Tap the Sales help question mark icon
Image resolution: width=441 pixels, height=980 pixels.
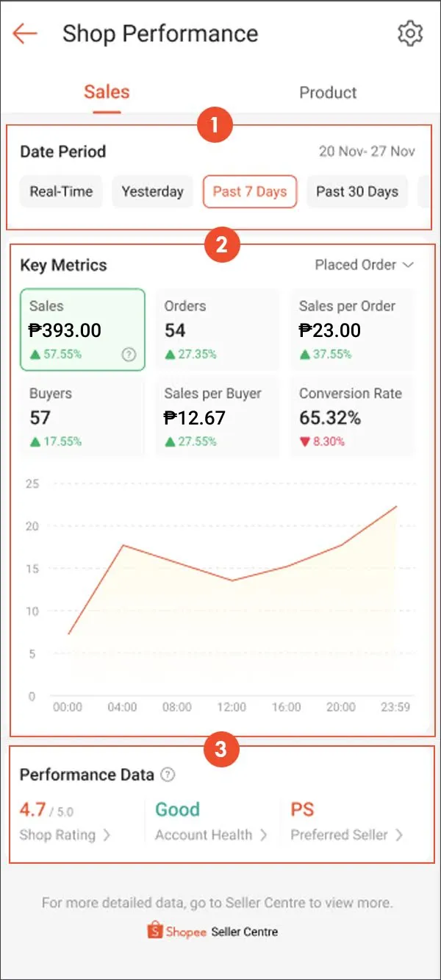(129, 355)
